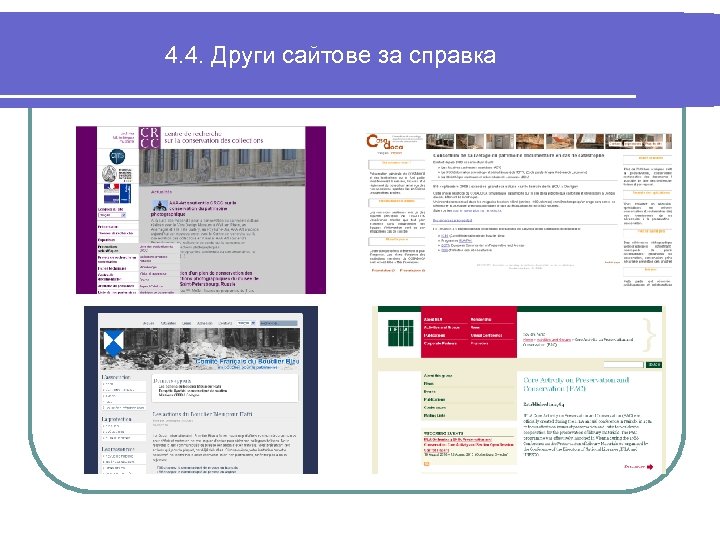Click 'La protection' heading in Bouclier Bleu sidebar
This screenshot has width=720, height=540.
point(117,419)
